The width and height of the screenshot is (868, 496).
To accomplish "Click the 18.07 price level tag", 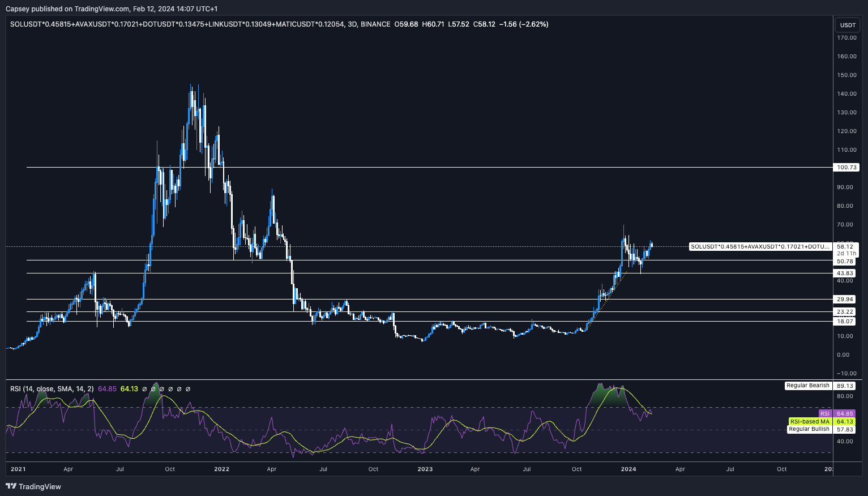I will 845,322.
